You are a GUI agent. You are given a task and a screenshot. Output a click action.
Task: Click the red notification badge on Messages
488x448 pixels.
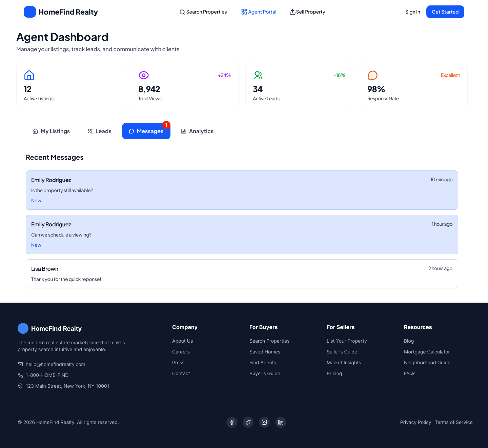166,125
